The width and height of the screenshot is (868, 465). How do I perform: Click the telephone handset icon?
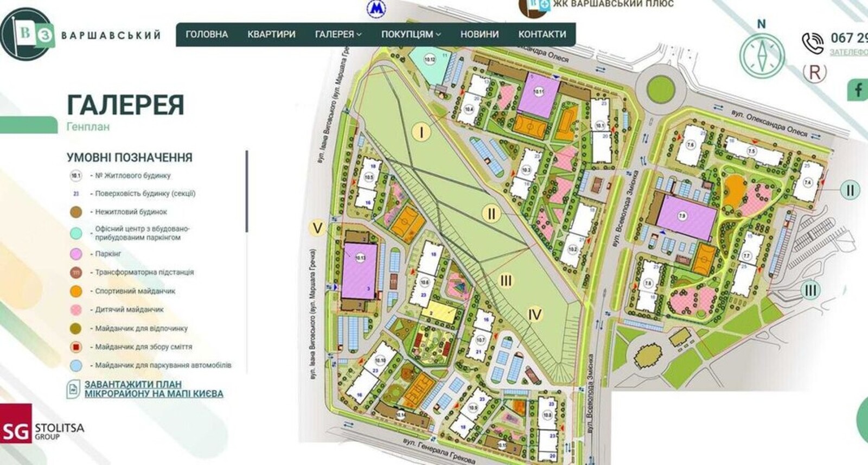click(813, 42)
